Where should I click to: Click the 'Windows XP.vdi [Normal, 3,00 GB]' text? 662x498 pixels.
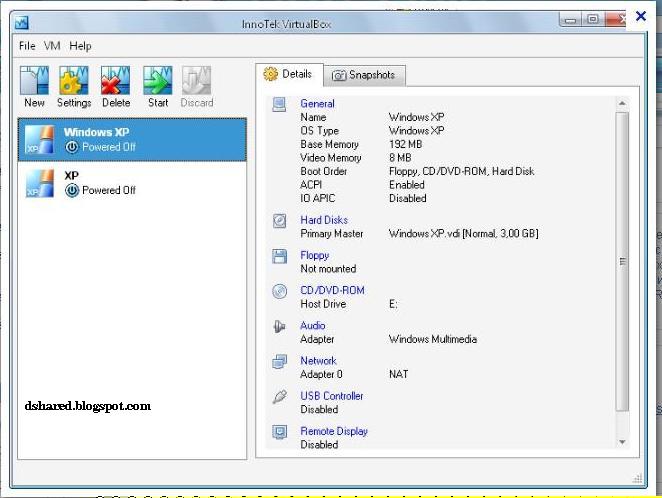click(464, 234)
